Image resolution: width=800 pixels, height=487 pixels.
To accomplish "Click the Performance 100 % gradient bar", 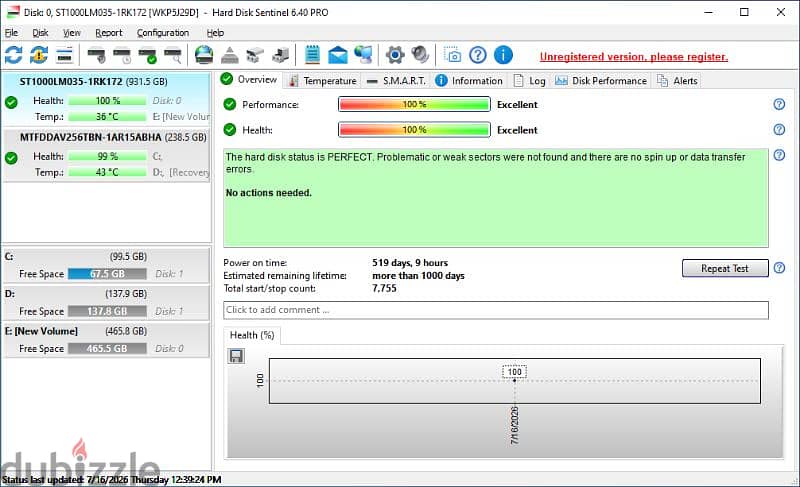I will [x=414, y=104].
